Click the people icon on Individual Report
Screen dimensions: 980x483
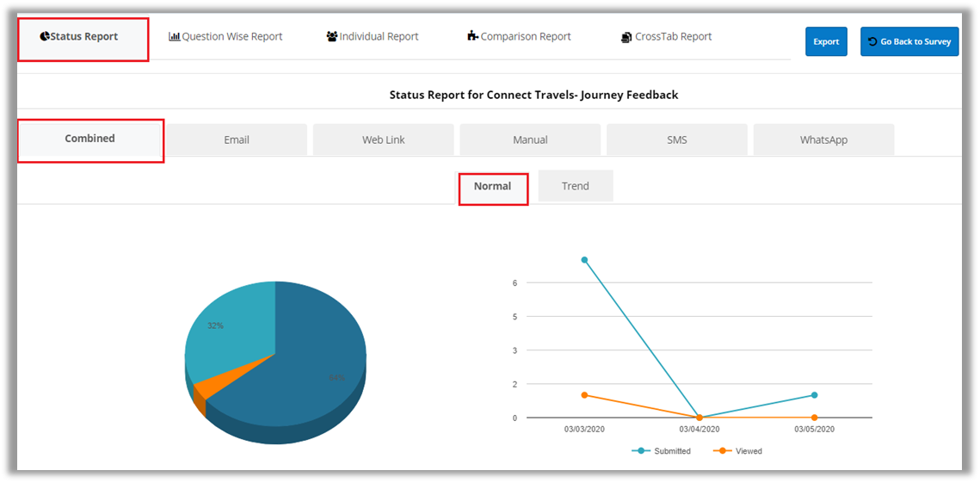[332, 36]
